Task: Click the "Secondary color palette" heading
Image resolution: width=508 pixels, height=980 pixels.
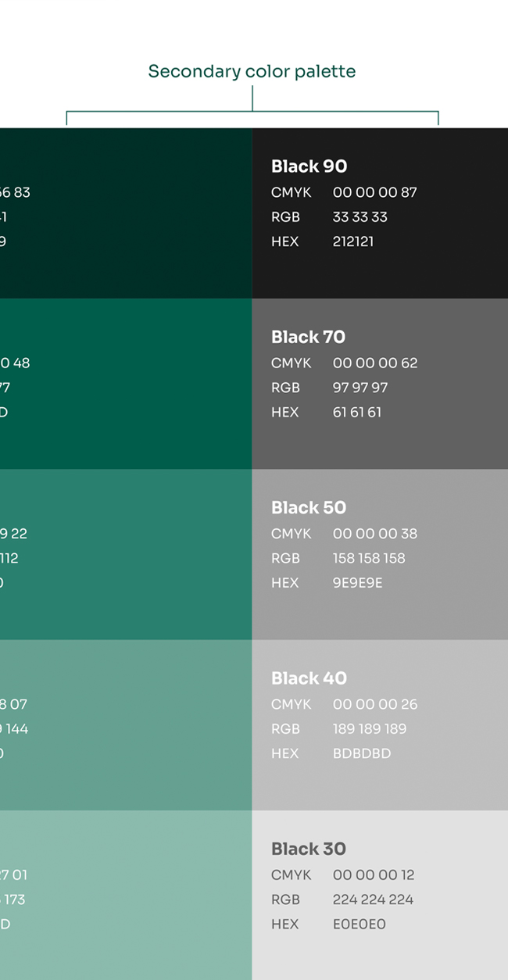Action: point(252,72)
